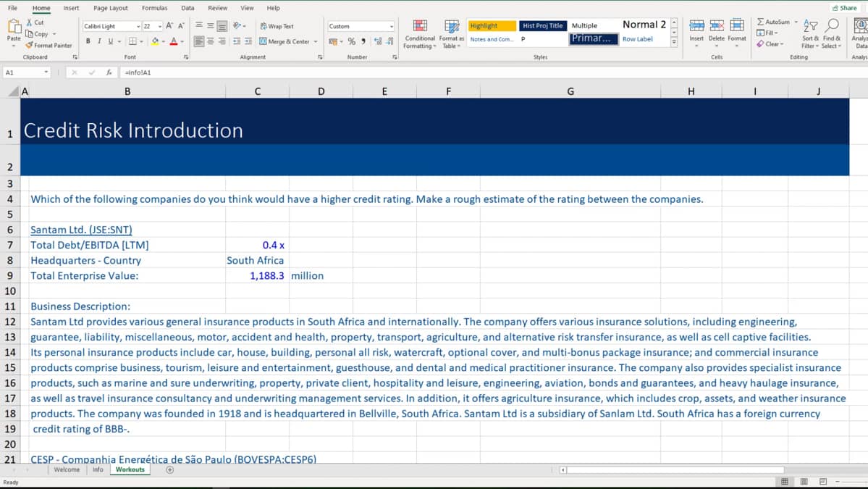
Task: Open Find & Select magnifier
Action: (x=832, y=34)
